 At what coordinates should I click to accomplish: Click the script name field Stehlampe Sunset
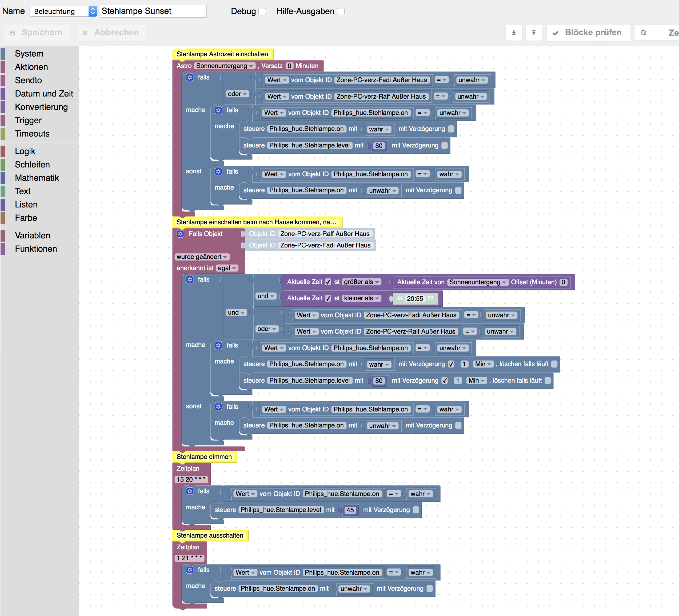tap(153, 11)
